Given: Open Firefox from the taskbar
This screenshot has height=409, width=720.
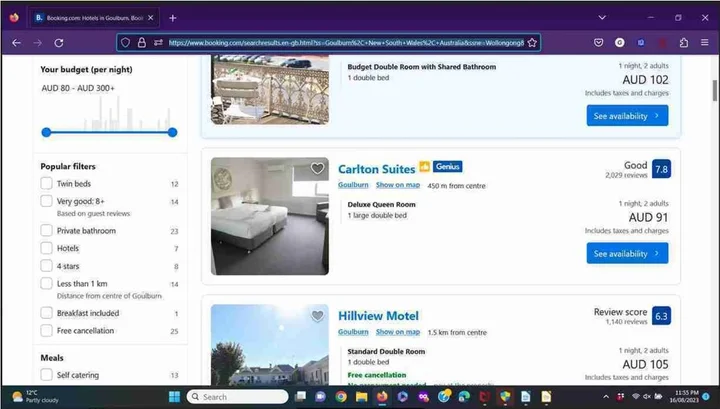Looking at the screenshot, I should click(x=382, y=397).
